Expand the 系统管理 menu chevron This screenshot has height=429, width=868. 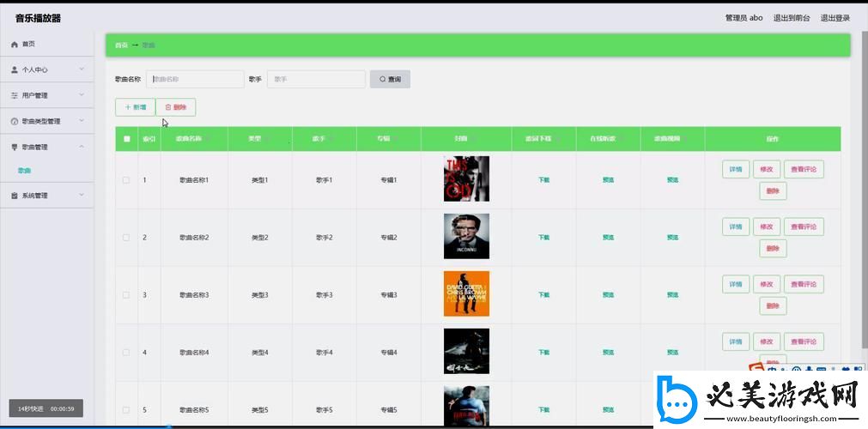pyautogui.click(x=82, y=196)
